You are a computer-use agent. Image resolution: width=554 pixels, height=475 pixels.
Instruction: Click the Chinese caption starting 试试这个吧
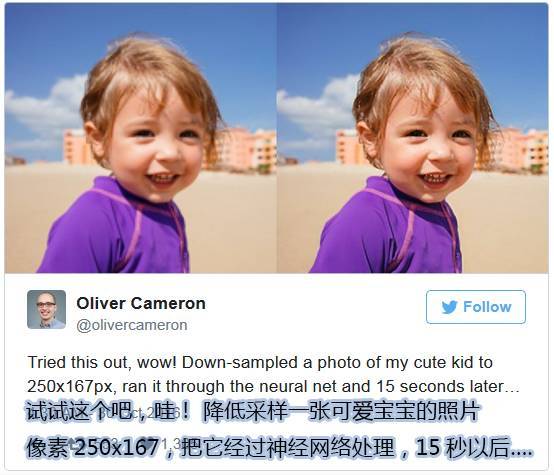pyautogui.click(x=253, y=411)
